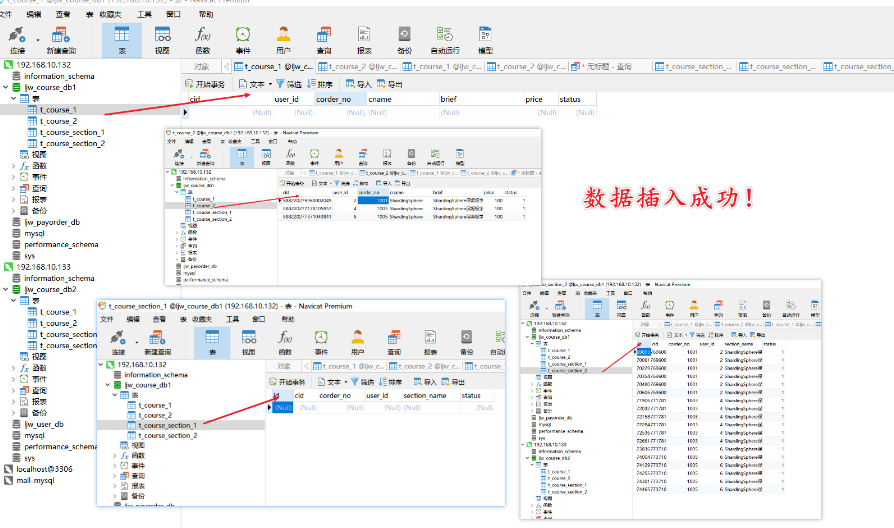Click the 函数 function icon in main toolbar
Screen dimensions: 894x528
(x=203, y=40)
